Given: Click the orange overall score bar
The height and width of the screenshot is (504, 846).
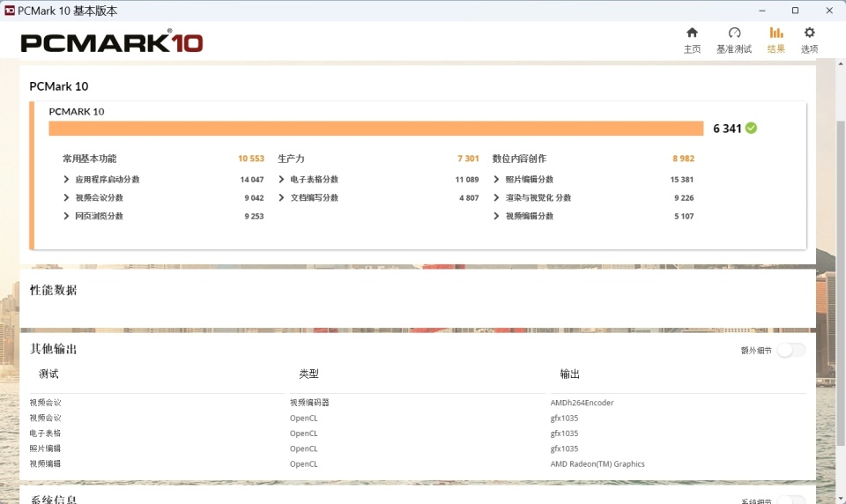Looking at the screenshot, I should 376,128.
